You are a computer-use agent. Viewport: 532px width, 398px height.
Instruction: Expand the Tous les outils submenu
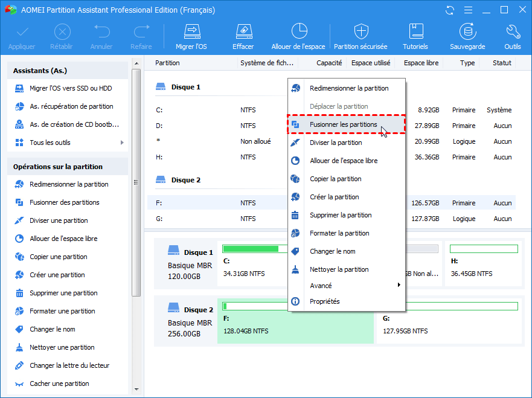[x=122, y=143]
